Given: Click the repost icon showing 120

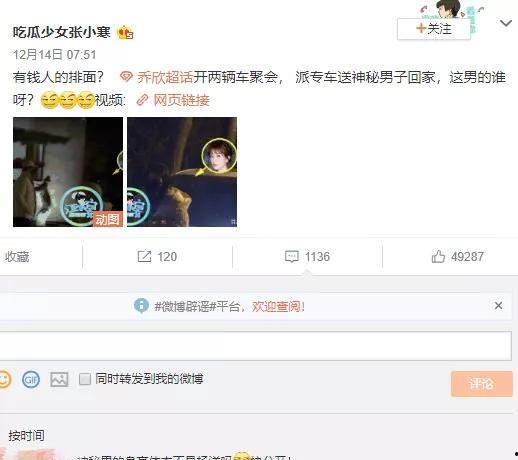Looking at the screenshot, I should coord(144,257).
